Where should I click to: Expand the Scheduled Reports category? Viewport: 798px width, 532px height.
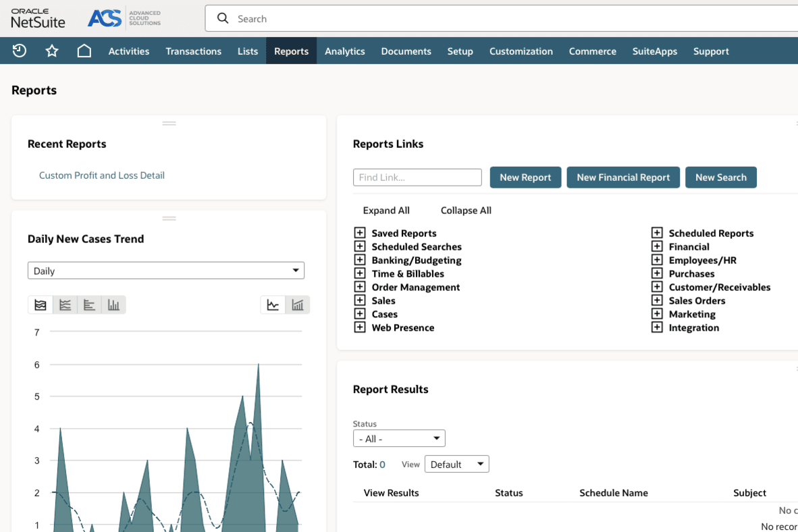pos(657,233)
